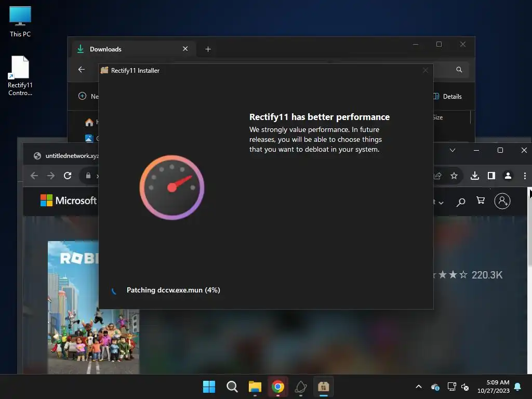Click the performance gauge illustration

coord(172,187)
